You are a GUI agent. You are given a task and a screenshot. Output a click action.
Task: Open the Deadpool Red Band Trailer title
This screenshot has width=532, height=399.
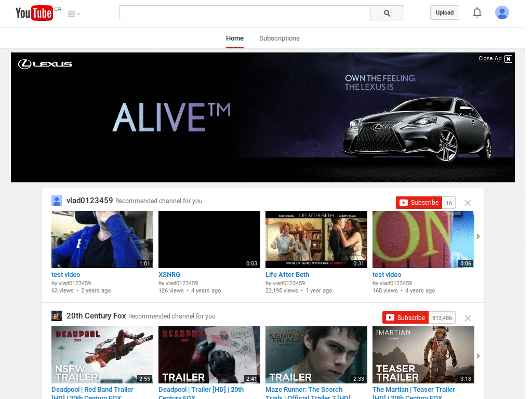click(x=92, y=393)
